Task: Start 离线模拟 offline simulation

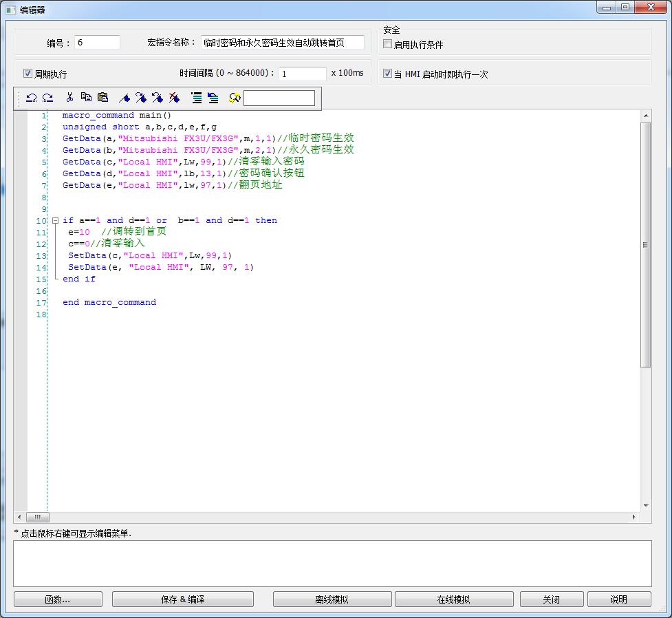Action: coord(332,599)
